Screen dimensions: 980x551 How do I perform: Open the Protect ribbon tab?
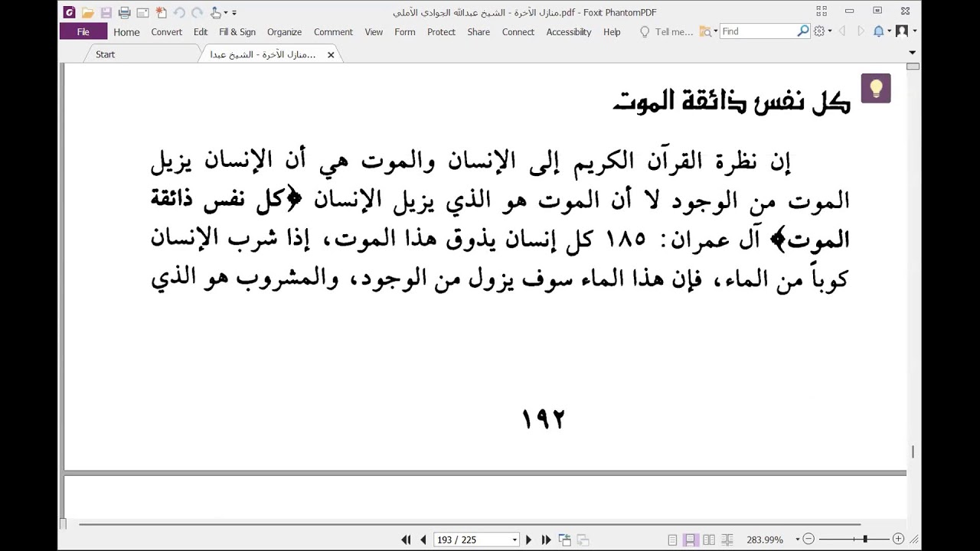click(441, 32)
